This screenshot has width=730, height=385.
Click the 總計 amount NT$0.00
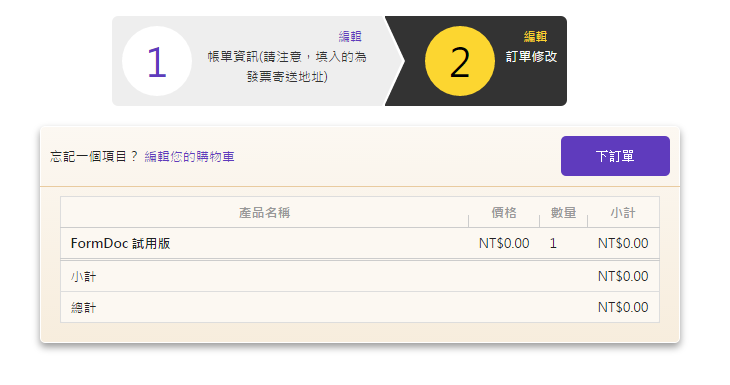click(623, 307)
